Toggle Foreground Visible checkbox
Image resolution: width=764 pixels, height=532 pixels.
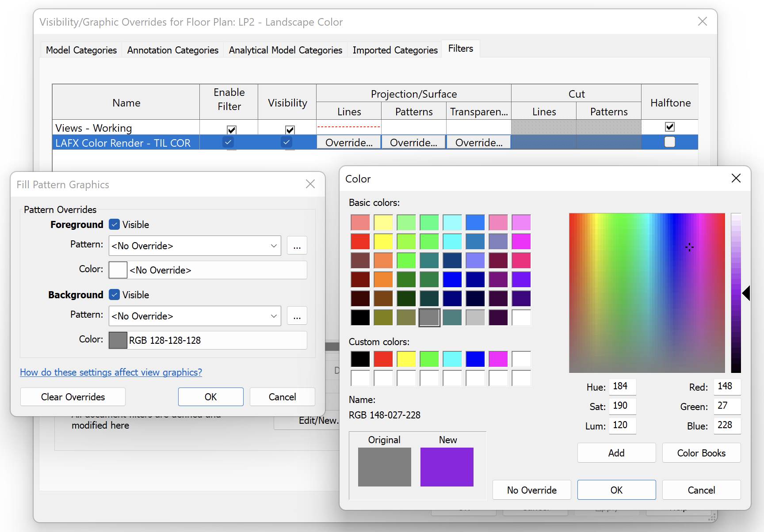(115, 224)
